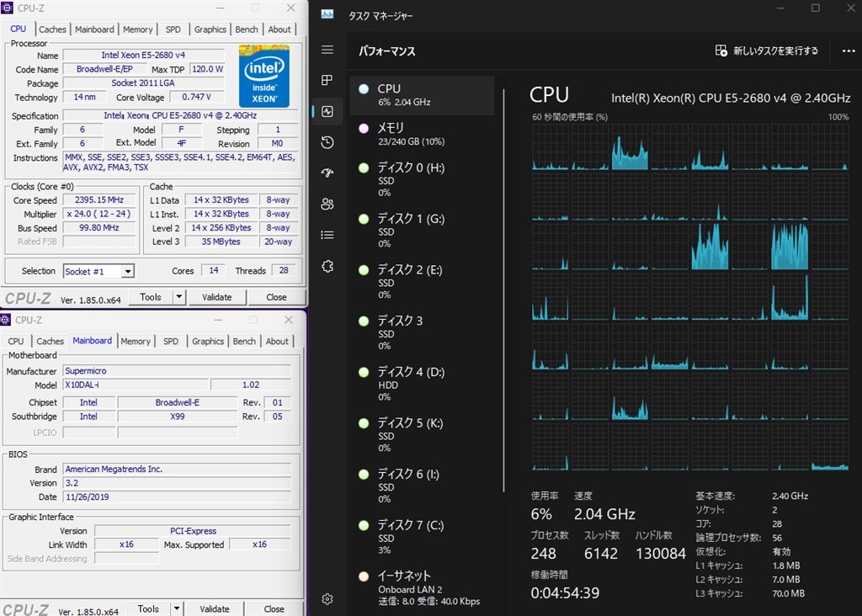This screenshot has height=616, width=862.
Task: Select ディスク 4 (D:) HDD entry
Action: (422, 384)
